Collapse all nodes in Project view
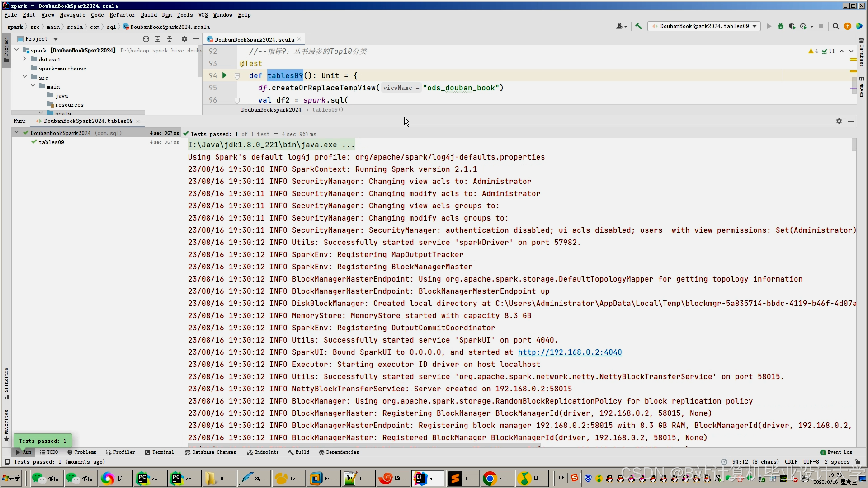 (x=170, y=39)
